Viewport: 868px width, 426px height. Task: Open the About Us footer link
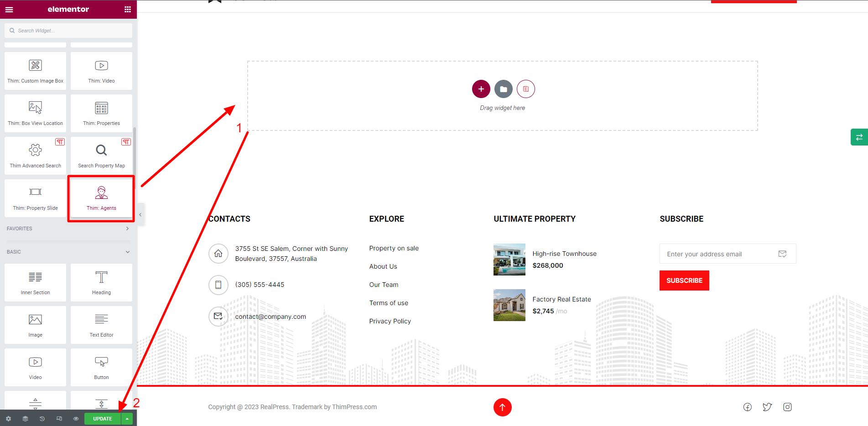[x=383, y=266]
